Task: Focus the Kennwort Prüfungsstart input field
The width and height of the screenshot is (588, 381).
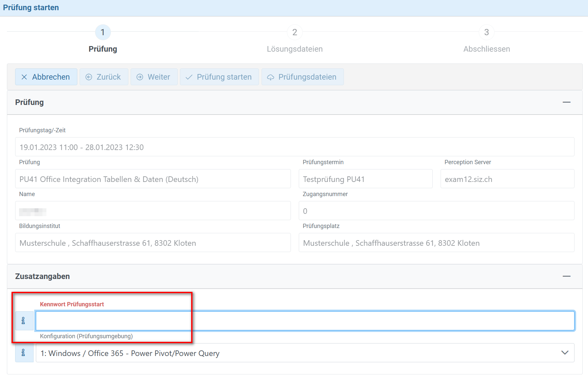Action: click(x=305, y=321)
